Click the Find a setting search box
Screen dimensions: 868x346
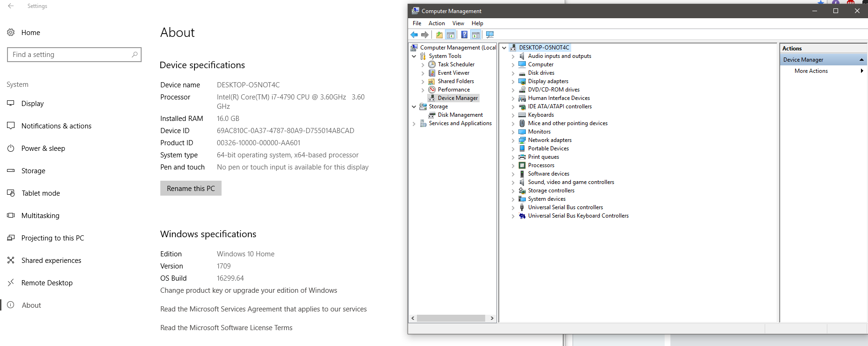pyautogui.click(x=74, y=55)
